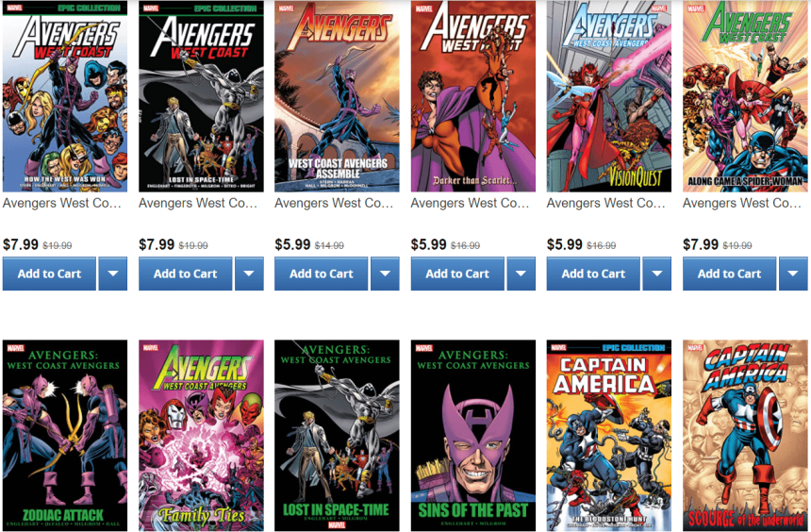811x532 pixels.
Task: Open title link under Vision Quest cover
Action: coord(605,203)
